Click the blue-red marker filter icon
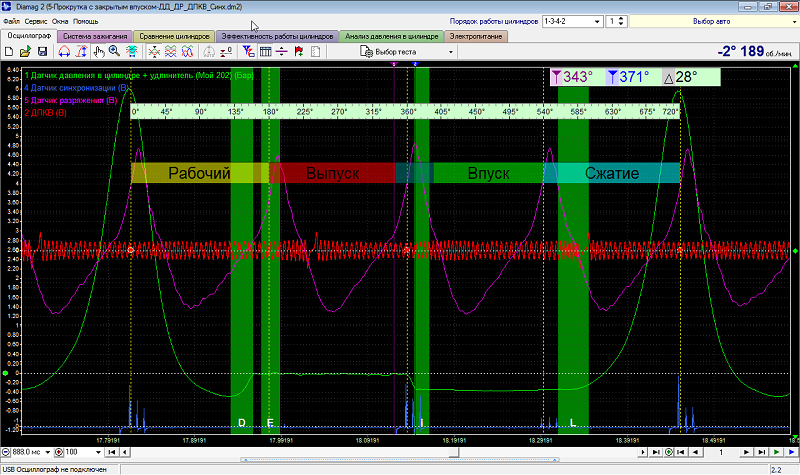The height and width of the screenshot is (475, 800). (x=248, y=52)
